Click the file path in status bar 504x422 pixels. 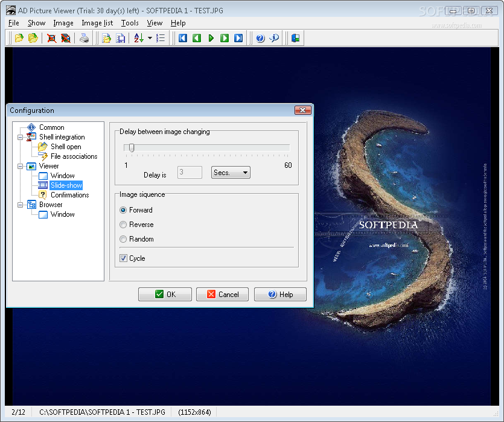pos(102,412)
